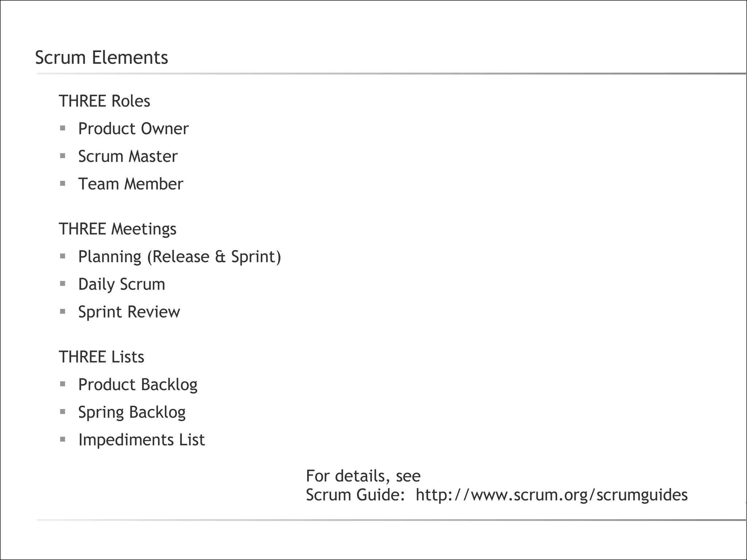This screenshot has width=747, height=560.
Task: Click the Product Owner bullet text
Action: tap(133, 129)
